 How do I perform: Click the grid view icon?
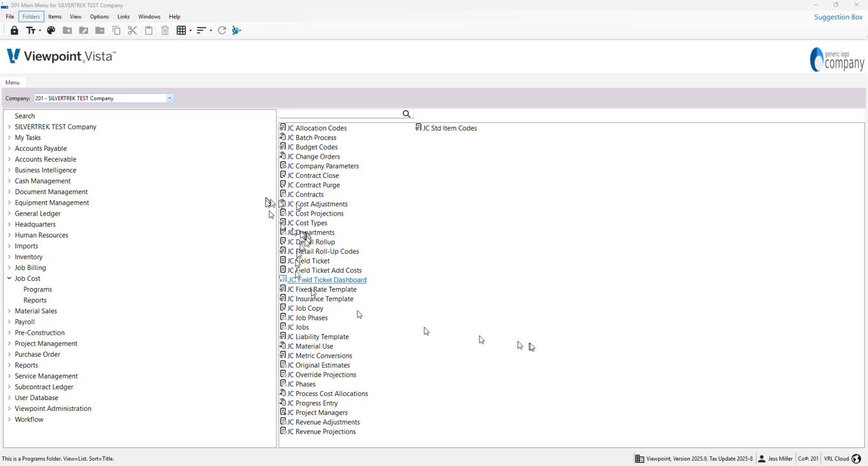pos(181,30)
